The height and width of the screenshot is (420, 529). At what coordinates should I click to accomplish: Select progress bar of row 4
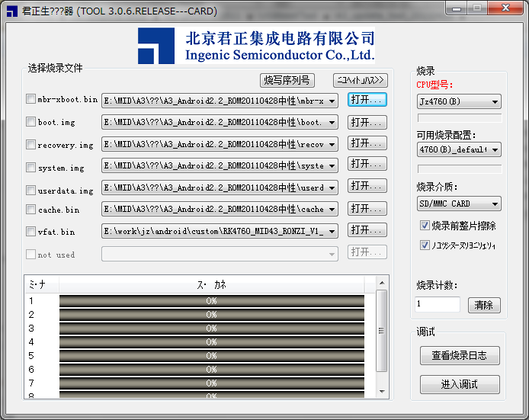point(212,342)
